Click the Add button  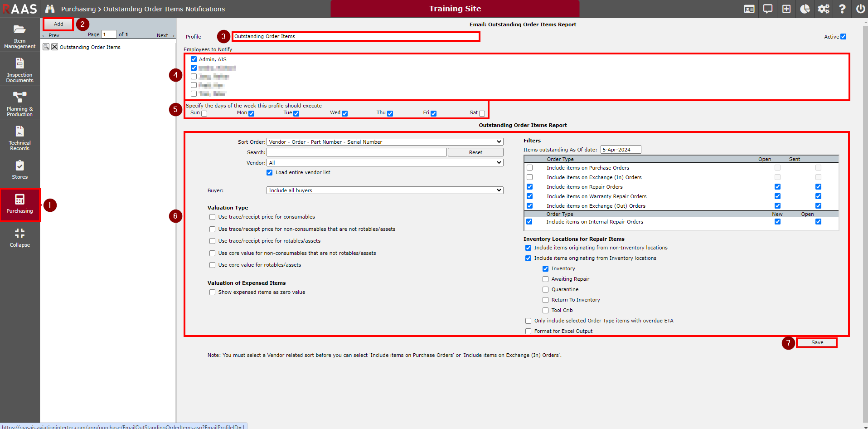(x=58, y=24)
